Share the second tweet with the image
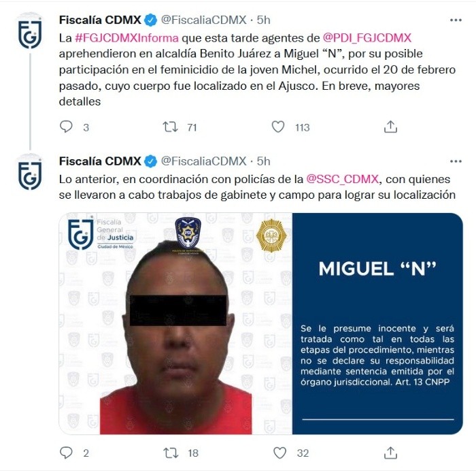 coord(390,453)
